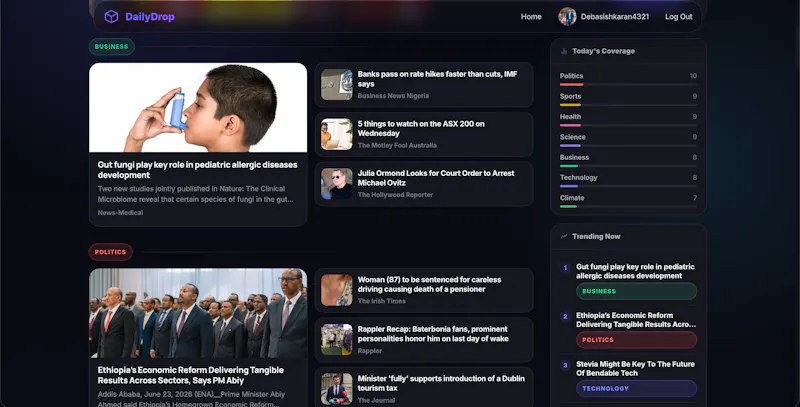Click the Politics coverage progress bar
Screen dimensions: 800x407
(x=628, y=85)
